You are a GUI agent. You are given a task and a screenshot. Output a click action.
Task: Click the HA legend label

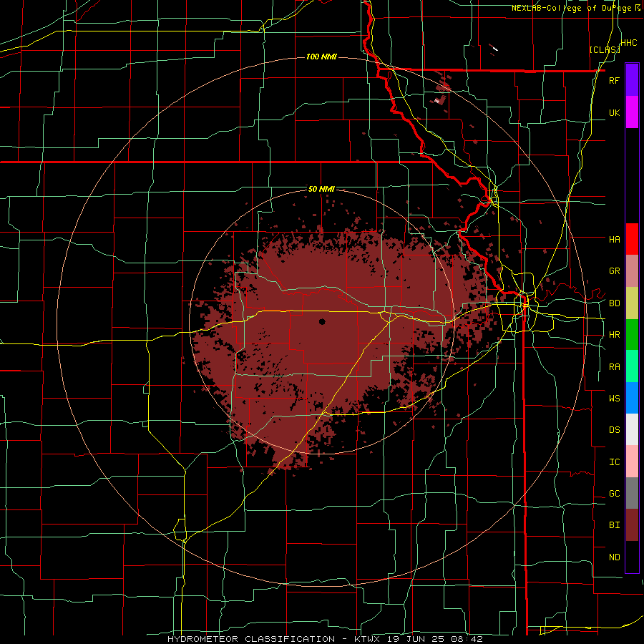pos(614,239)
